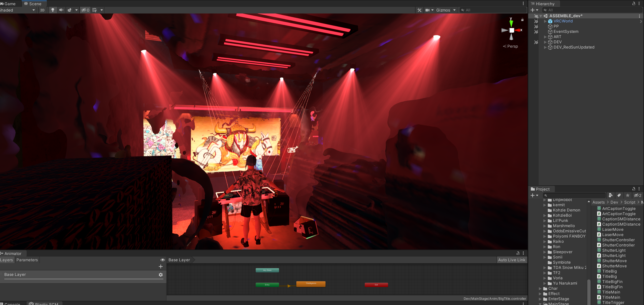
Task: Toggle scene lighting with the lightbulb icon
Action: (53, 10)
